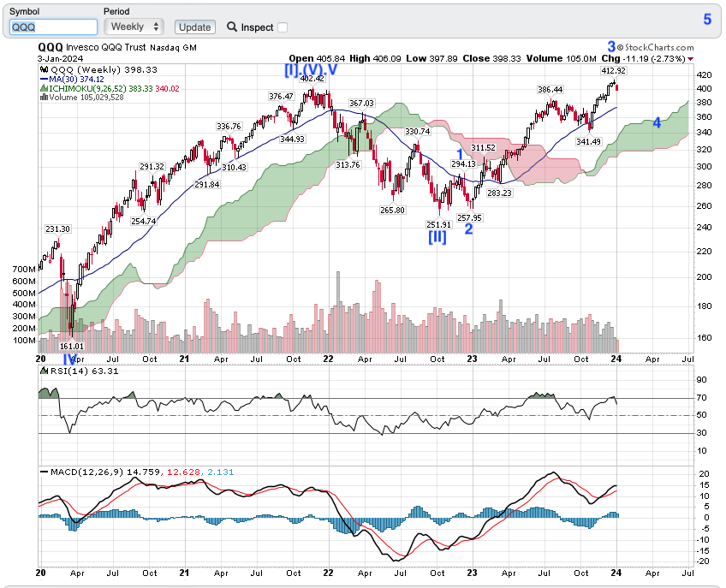
Task: Click the QQQ (Weekly) candlestick legend icon
Action: [x=44, y=69]
